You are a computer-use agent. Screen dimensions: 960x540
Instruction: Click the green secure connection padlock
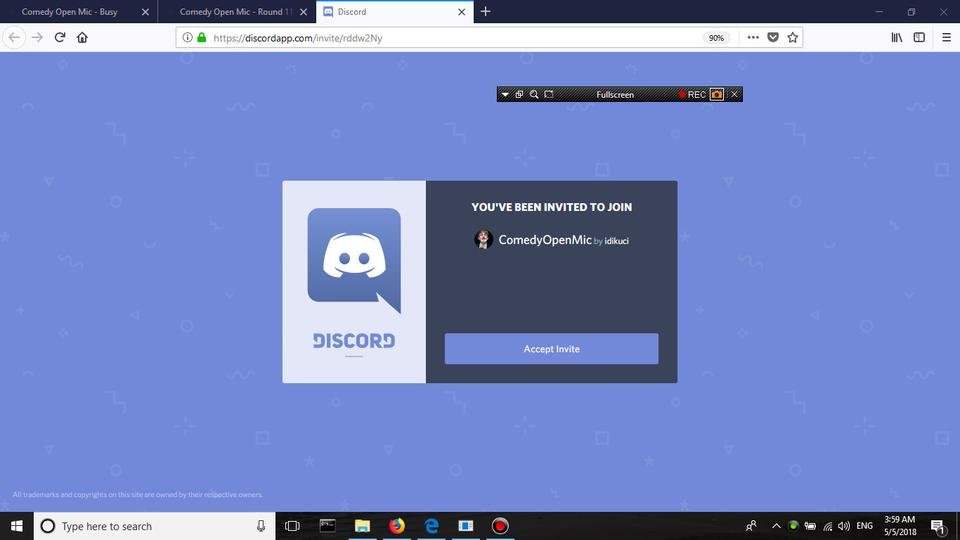pos(201,37)
